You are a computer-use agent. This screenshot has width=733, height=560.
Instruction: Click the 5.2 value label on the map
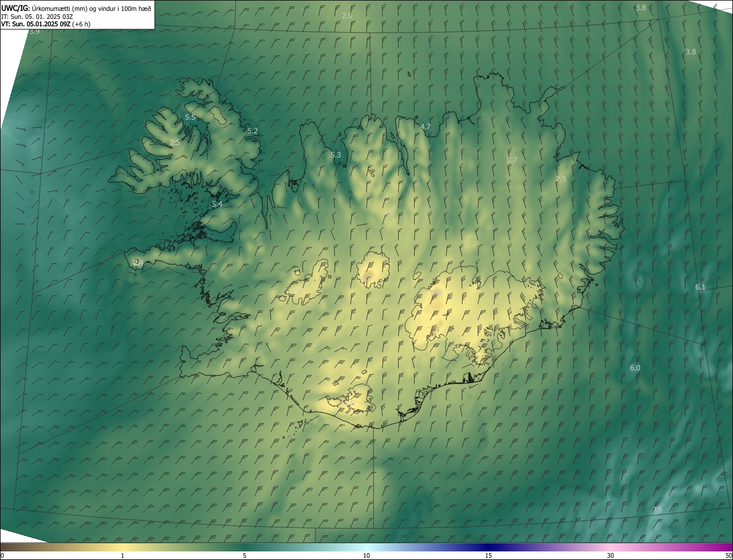(253, 131)
